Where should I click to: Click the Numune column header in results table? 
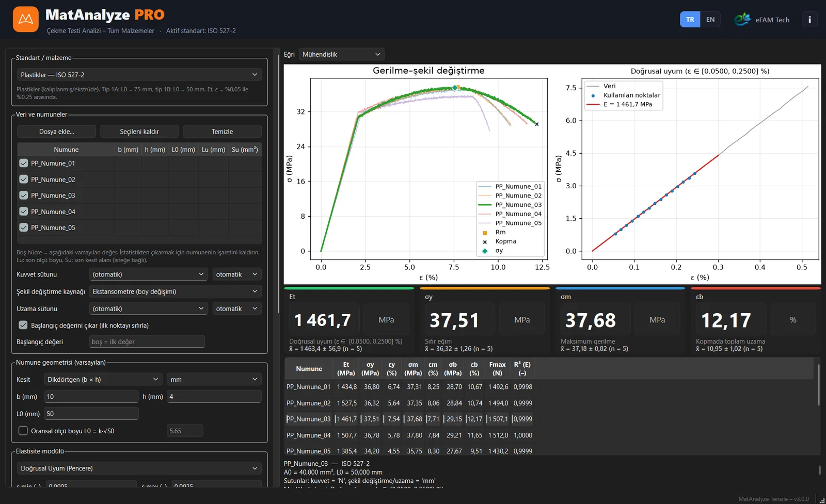click(309, 369)
